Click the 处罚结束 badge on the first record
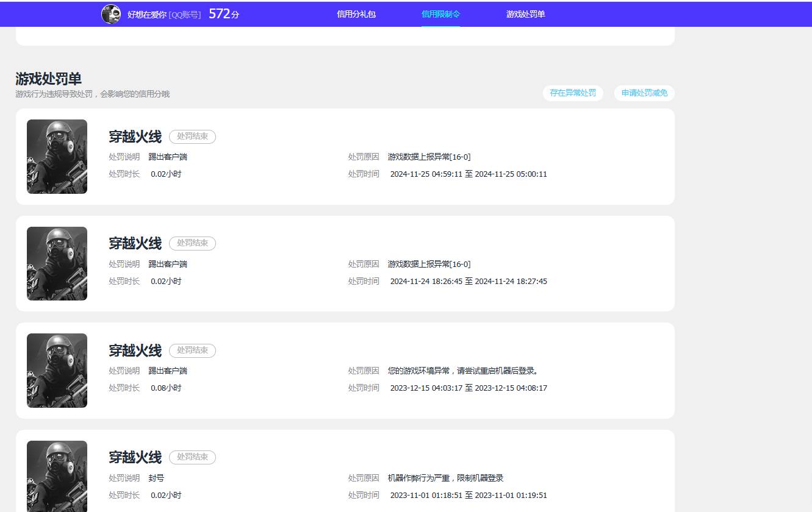Screen dimensions: 812x512 [192, 137]
